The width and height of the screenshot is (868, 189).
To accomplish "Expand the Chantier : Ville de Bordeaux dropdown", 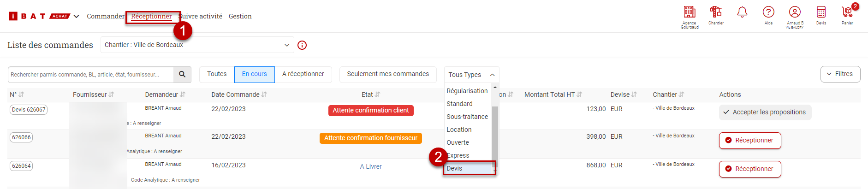I will tap(197, 45).
